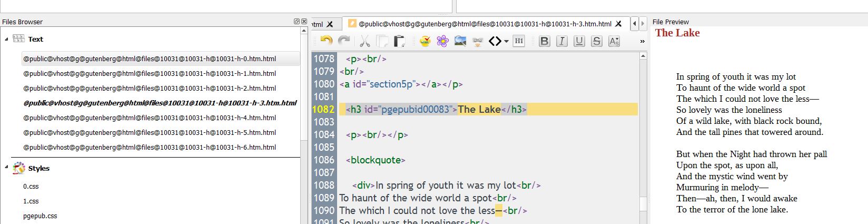
Task: Switch to the 10031-h-3.htm.html tab
Action: tap(485, 24)
